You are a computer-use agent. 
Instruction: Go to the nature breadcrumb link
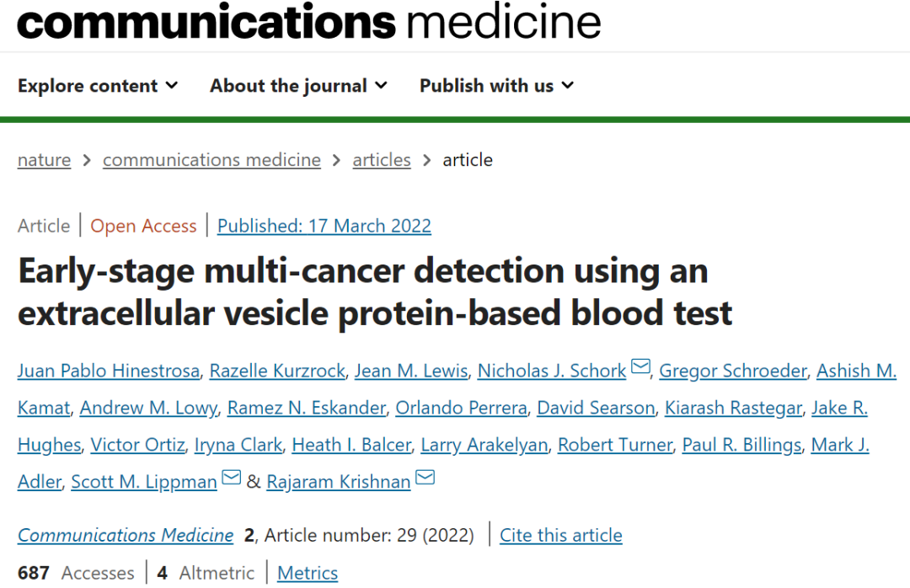(44, 160)
